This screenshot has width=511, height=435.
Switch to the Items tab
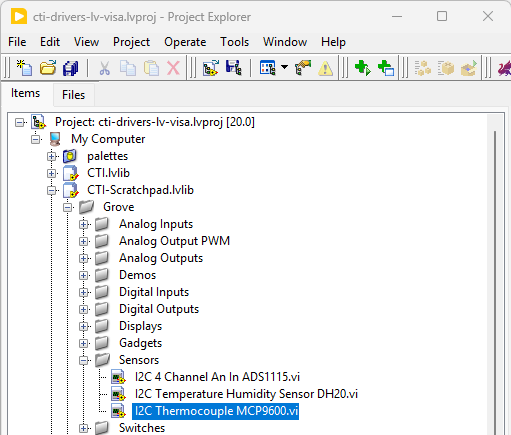click(25, 93)
